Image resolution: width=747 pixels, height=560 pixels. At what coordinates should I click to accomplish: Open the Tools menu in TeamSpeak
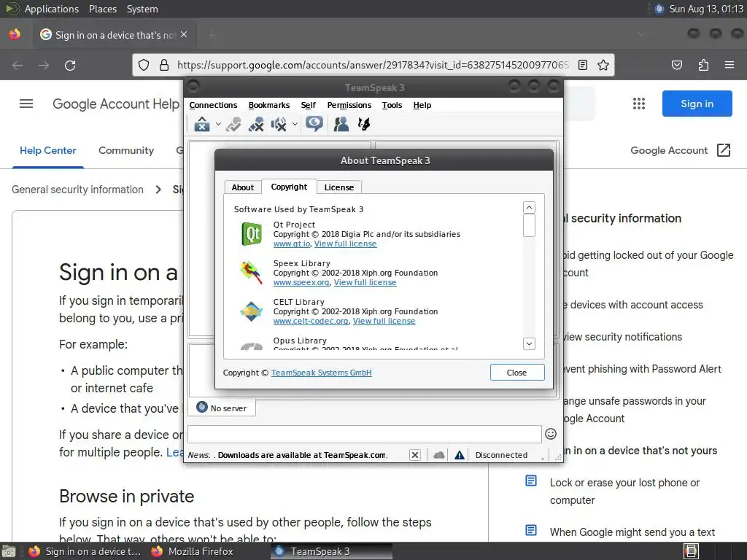point(392,105)
